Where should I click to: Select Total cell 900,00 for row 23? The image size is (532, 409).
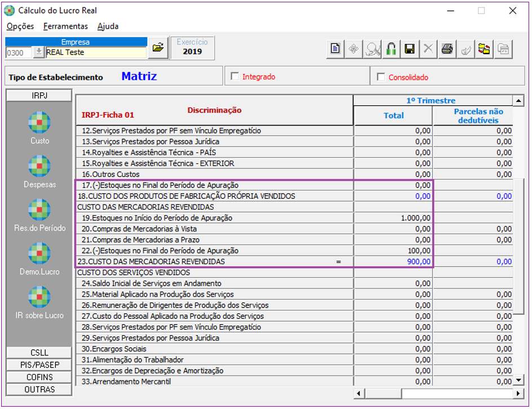pos(393,261)
